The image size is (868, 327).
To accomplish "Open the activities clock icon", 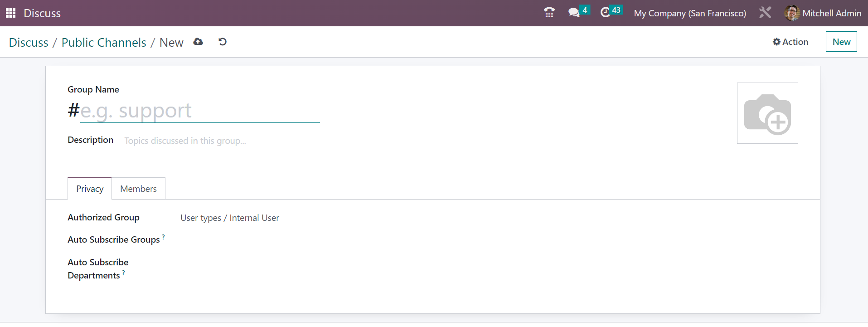I will 605,13.
